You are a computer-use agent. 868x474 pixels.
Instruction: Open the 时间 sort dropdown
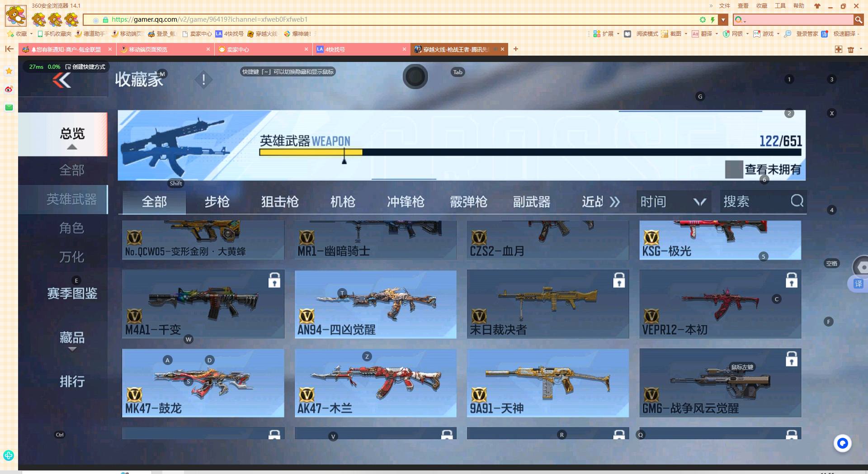672,202
